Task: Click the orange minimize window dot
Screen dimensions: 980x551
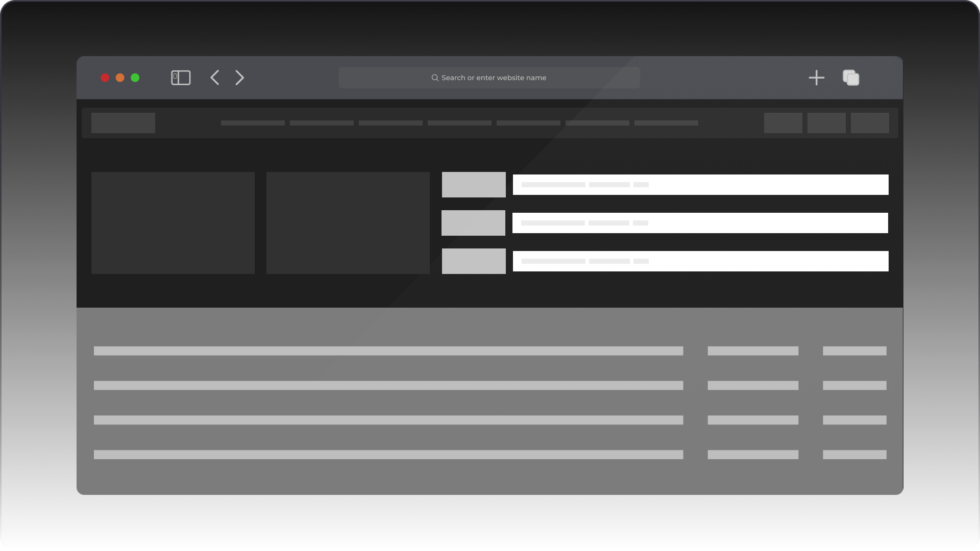Action: 120,78
